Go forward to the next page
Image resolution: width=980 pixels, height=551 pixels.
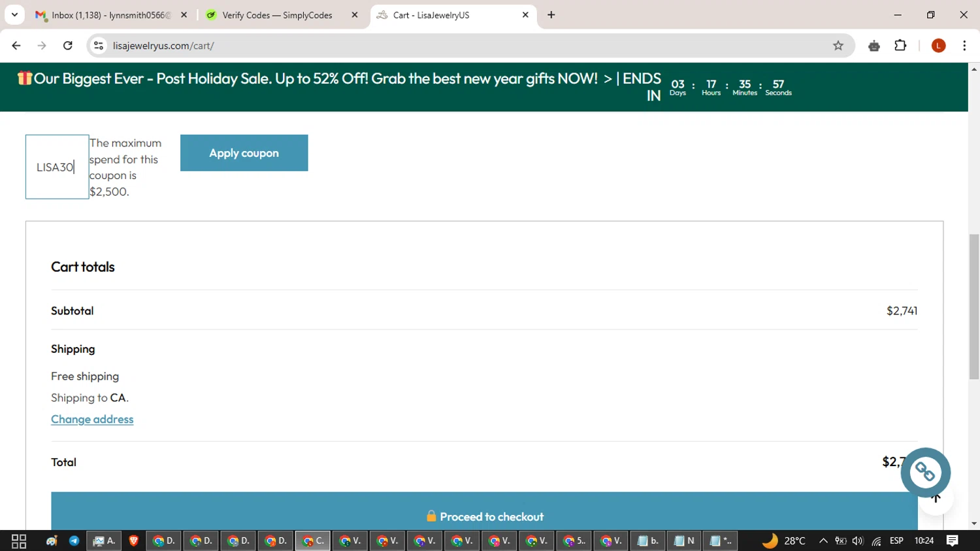pyautogui.click(x=42, y=46)
